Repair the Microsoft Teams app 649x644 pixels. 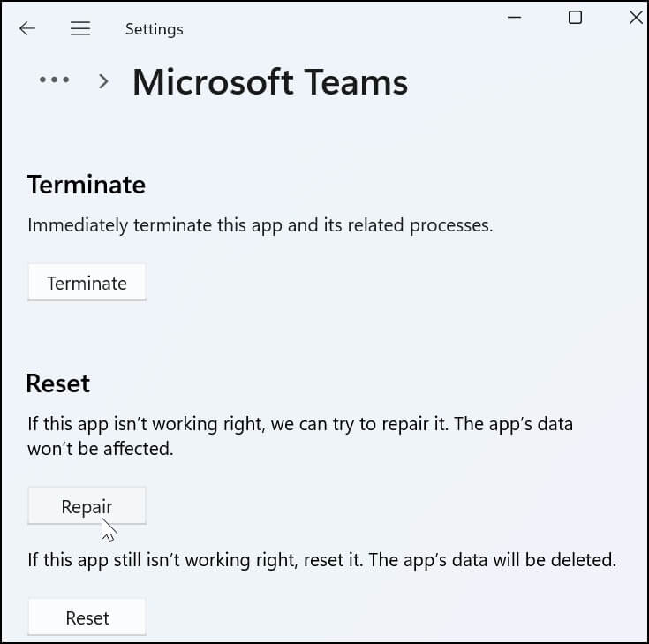(x=87, y=506)
